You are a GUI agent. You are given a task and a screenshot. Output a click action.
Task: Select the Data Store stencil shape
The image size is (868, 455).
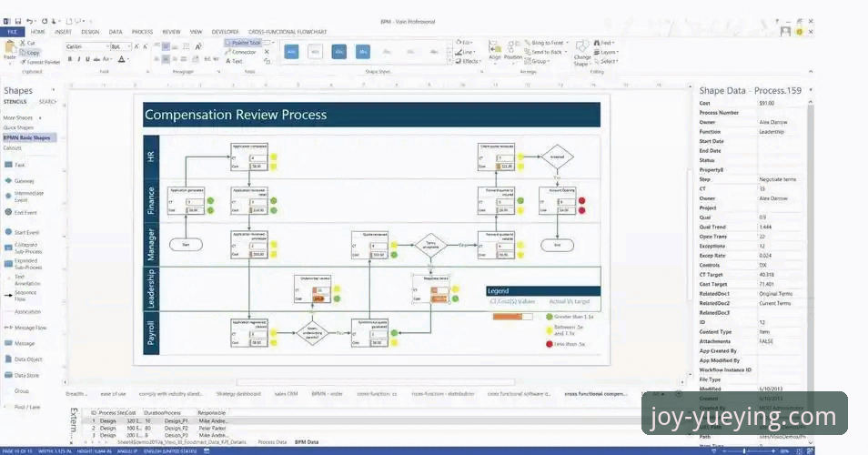(x=22, y=375)
